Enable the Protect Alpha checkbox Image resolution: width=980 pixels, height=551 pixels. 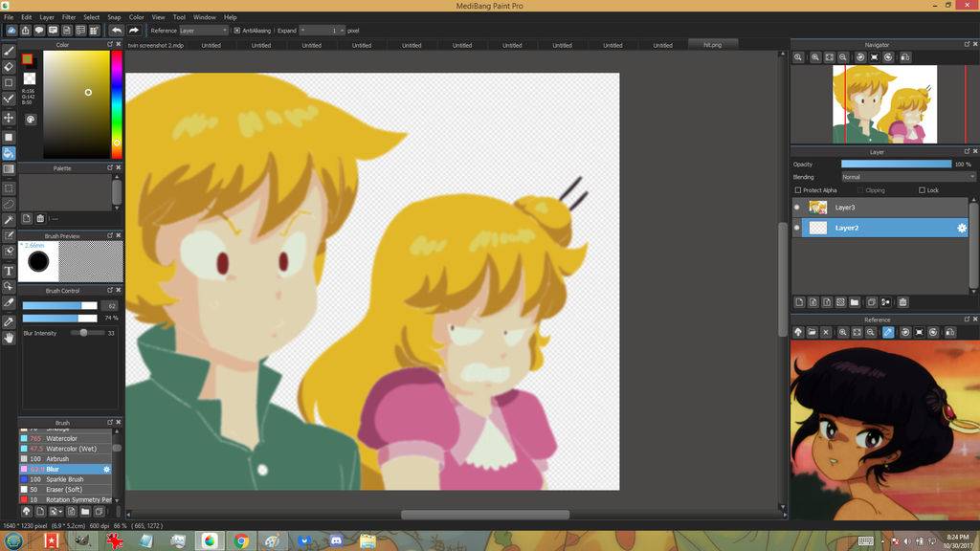[798, 190]
